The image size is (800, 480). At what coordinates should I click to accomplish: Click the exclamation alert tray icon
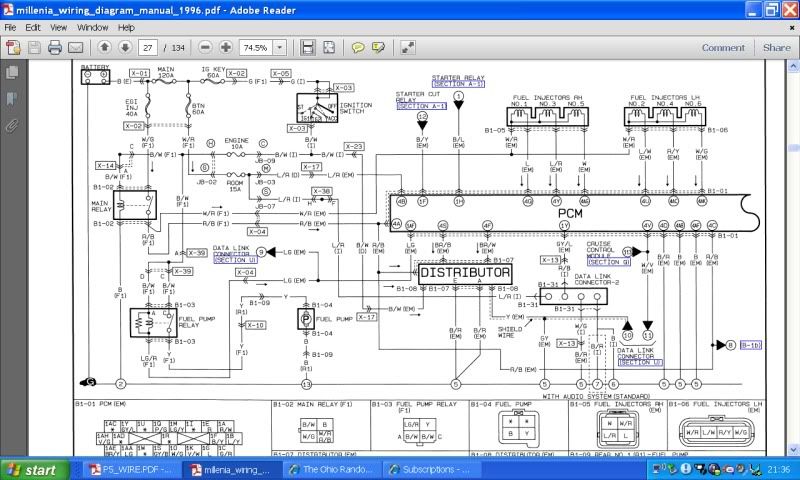point(686,469)
